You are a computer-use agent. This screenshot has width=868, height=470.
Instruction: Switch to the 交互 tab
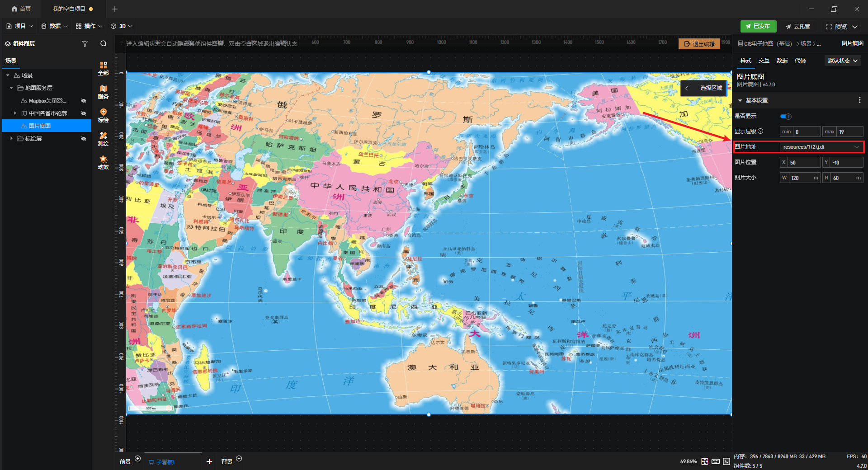coord(764,61)
